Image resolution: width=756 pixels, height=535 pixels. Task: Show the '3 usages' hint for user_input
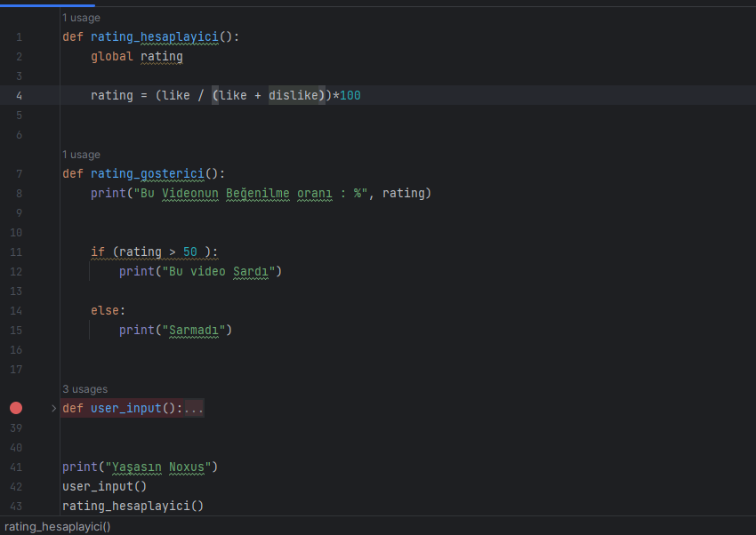point(84,389)
